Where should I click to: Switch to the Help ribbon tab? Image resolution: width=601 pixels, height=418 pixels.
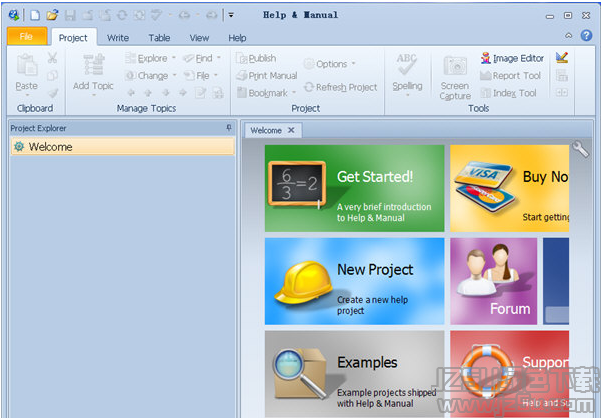pos(237,38)
